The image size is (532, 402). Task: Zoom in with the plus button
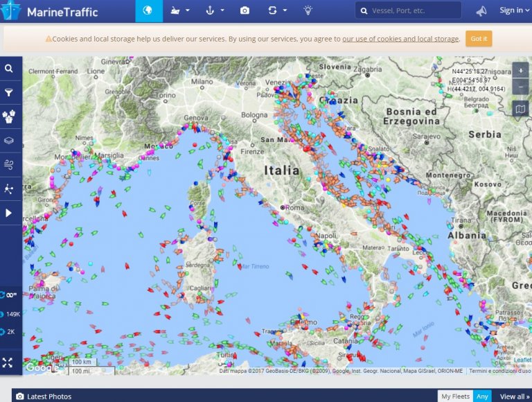point(520,71)
